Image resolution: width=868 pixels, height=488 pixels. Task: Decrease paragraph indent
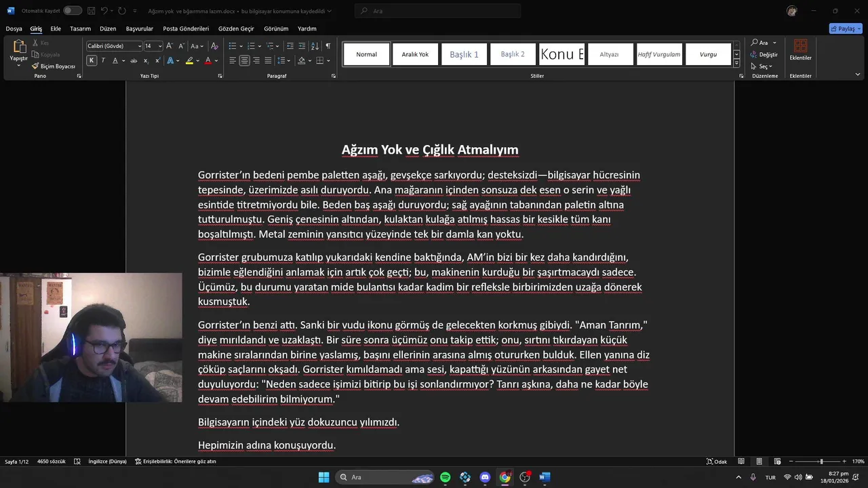click(290, 46)
